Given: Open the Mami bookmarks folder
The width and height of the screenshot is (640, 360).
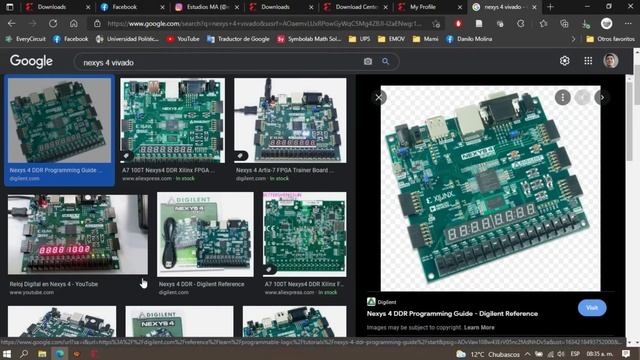Looking at the screenshot, I should pos(425,39).
